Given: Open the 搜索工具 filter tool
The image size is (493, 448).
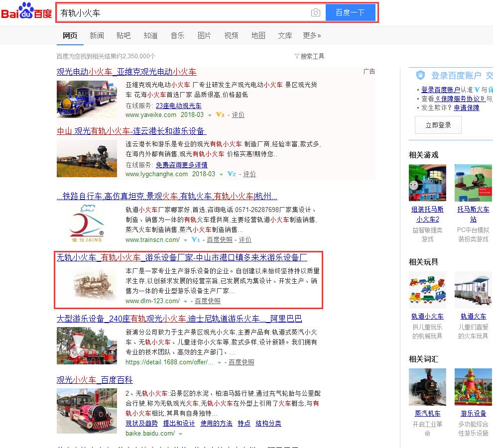Looking at the screenshot, I should pyautogui.click(x=309, y=56).
